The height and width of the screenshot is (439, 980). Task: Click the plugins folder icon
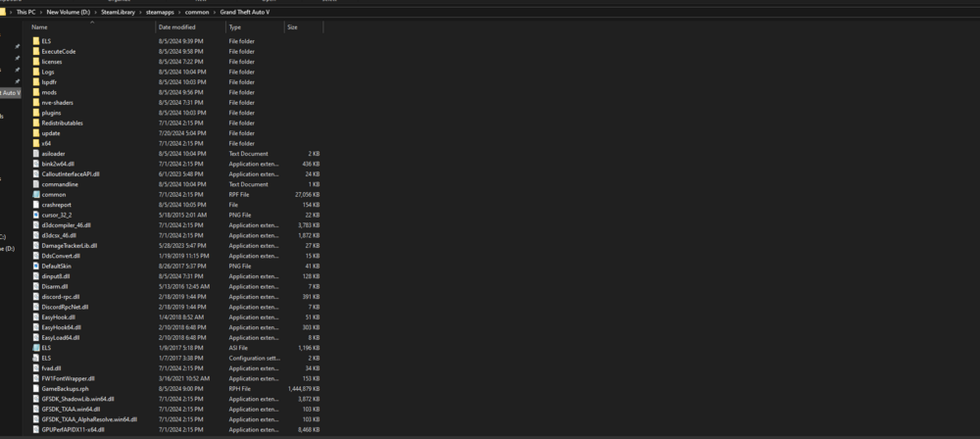click(x=35, y=113)
